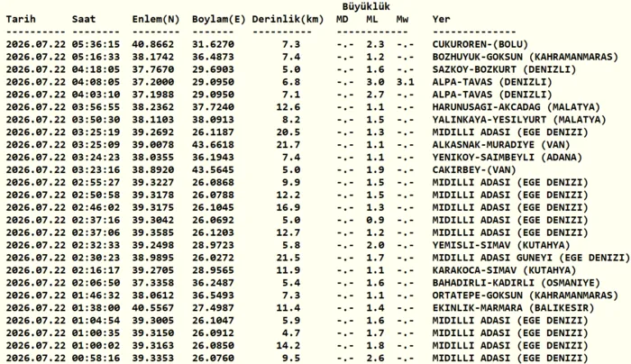The image size is (631, 364).
Task: Click ML value 0.9
Action: [375, 220]
